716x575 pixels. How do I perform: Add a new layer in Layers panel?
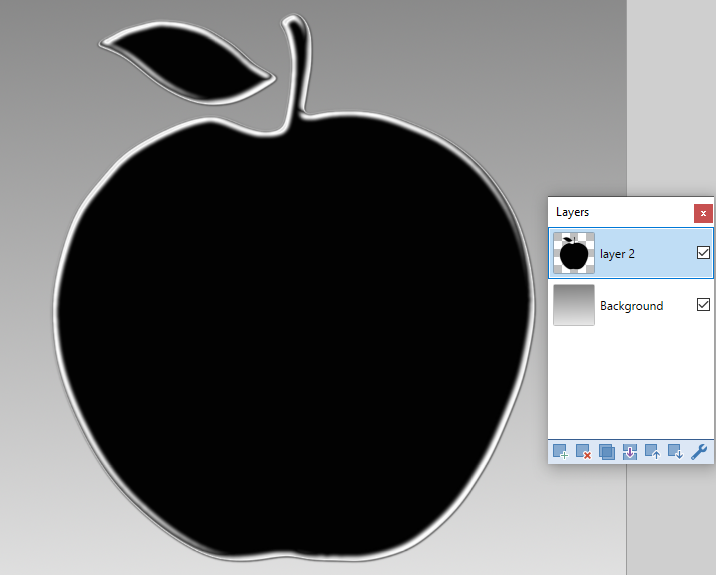click(560, 452)
